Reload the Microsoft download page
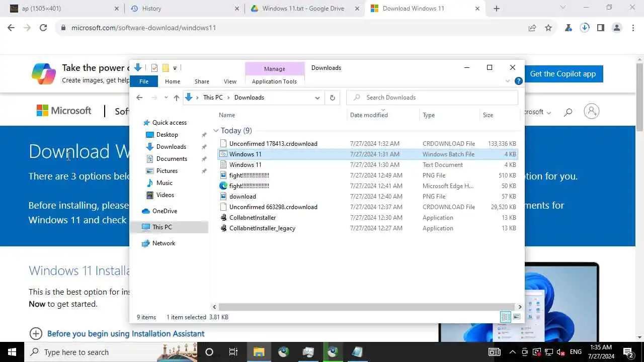 tap(43, 28)
